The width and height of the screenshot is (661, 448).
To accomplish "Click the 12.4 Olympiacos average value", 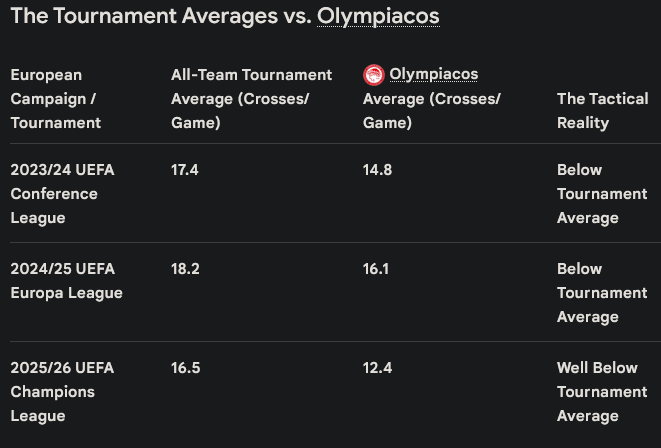I will (x=377, y=368).
